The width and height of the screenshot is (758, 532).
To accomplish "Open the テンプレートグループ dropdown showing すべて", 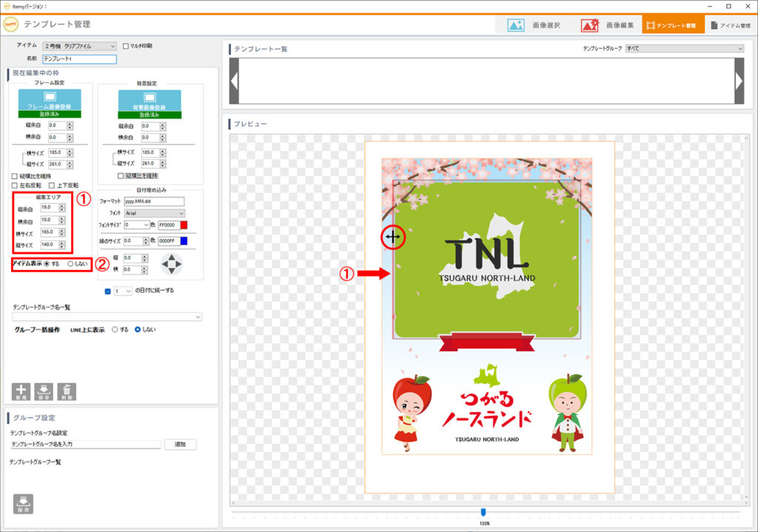I will tap(684, 49).
